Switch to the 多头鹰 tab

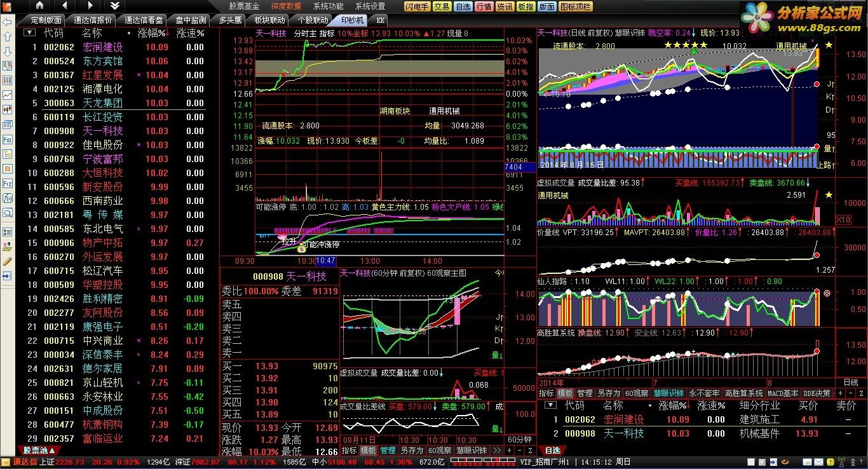coord(230,20)
